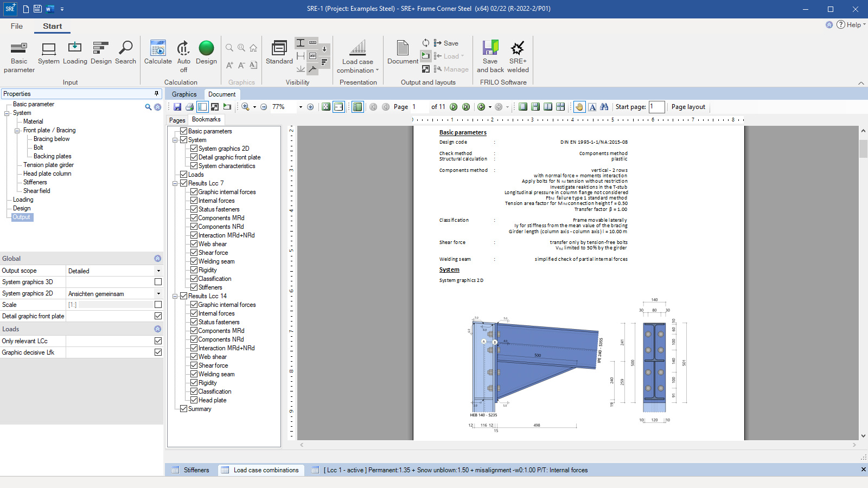This screenshot has height=488, width=868.
Task: Select the Standard visibility icon
Action: pos(279,54)
